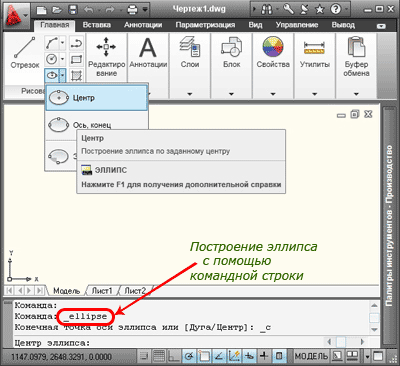Open the Communication Center satellite dish icon
The height and width of the screenshot is (366, 400).
tap(304, 9)
